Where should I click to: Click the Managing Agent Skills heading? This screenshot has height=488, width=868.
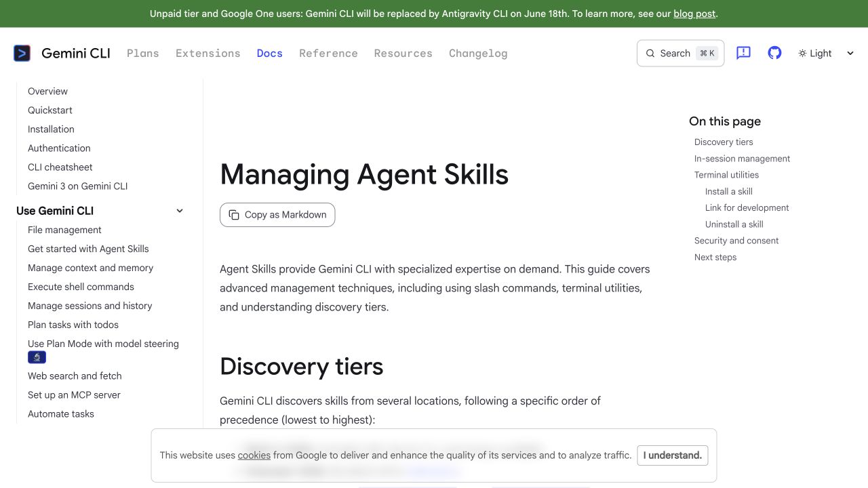[364, 175]
